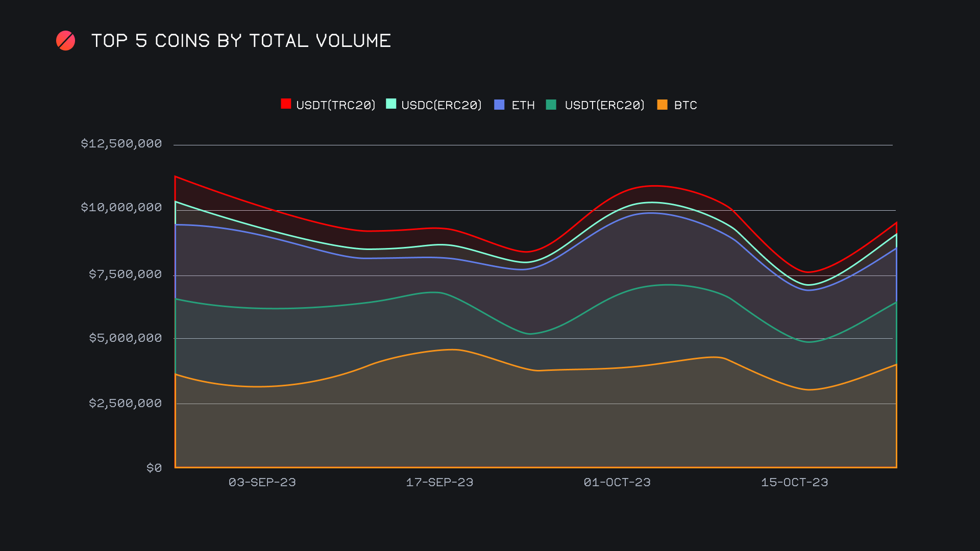Screen dimensions: 980x551
Task: Click the $0 y-axis label
Action: pyautogui.click(x=154, y=468)
